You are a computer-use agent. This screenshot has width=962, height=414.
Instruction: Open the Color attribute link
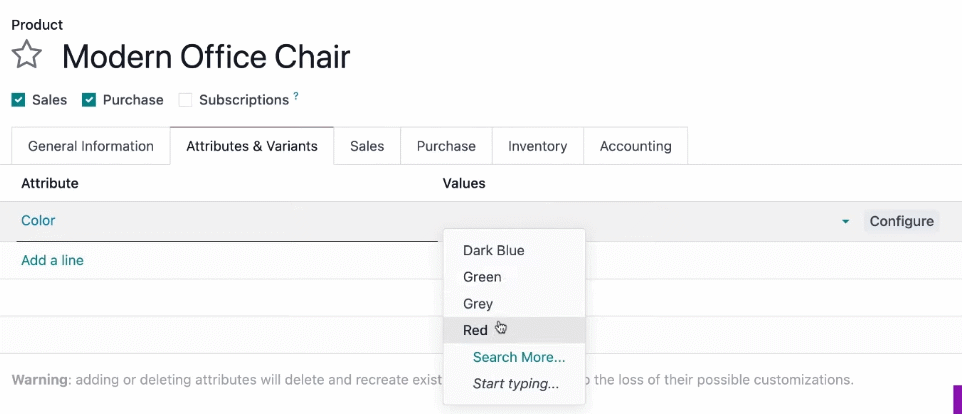point(38,220)
